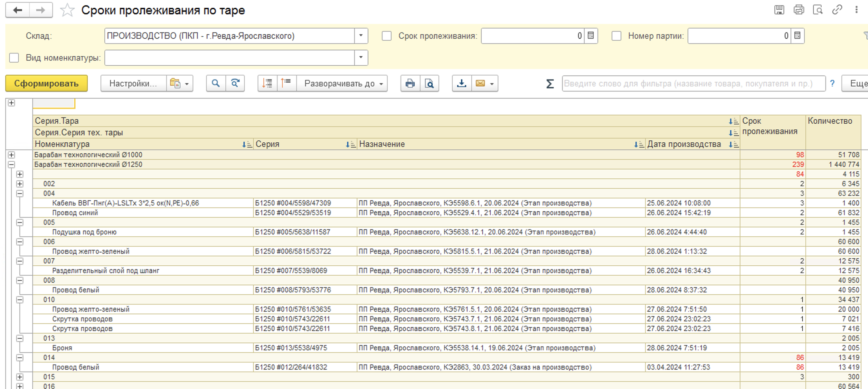Click the get link icon at top right
868x389 pixels.
[837, 10]
